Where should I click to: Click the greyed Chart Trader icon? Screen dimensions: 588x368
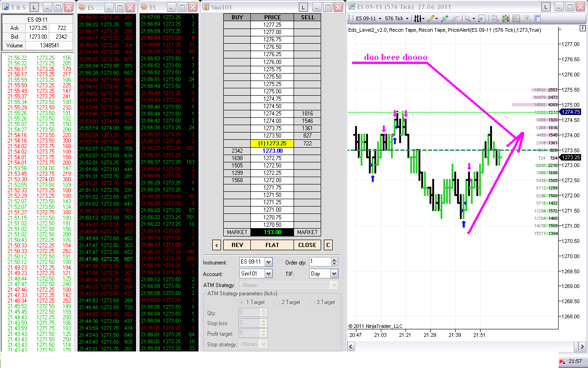pyautogui.click(x=495, y=18)
